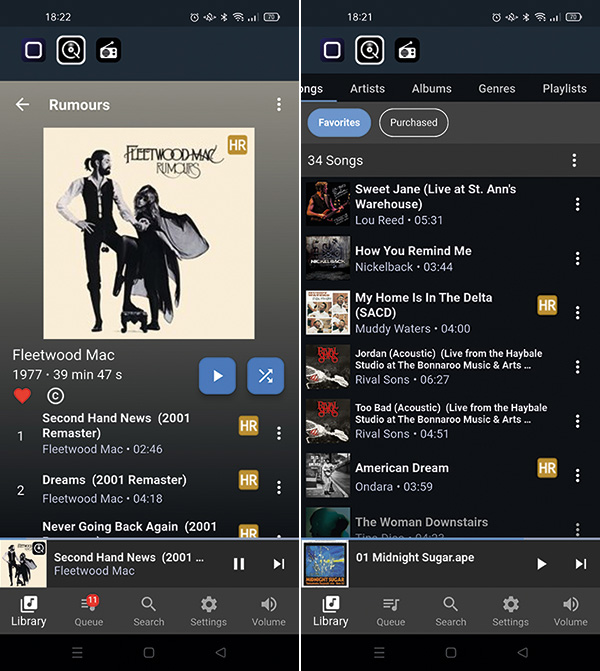Open Volume in the right screen's bottom bar

[570, 611]
